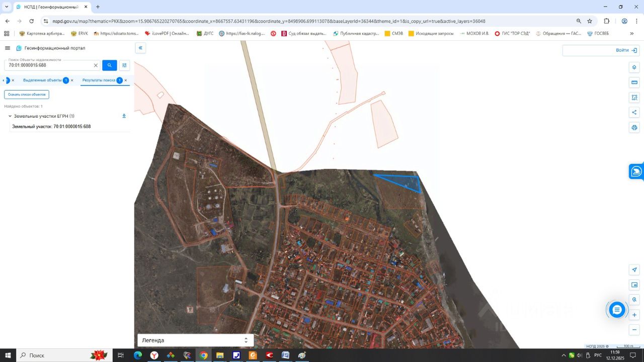
Task: Open Task View on the taskbar
Action: click(121, 355)
